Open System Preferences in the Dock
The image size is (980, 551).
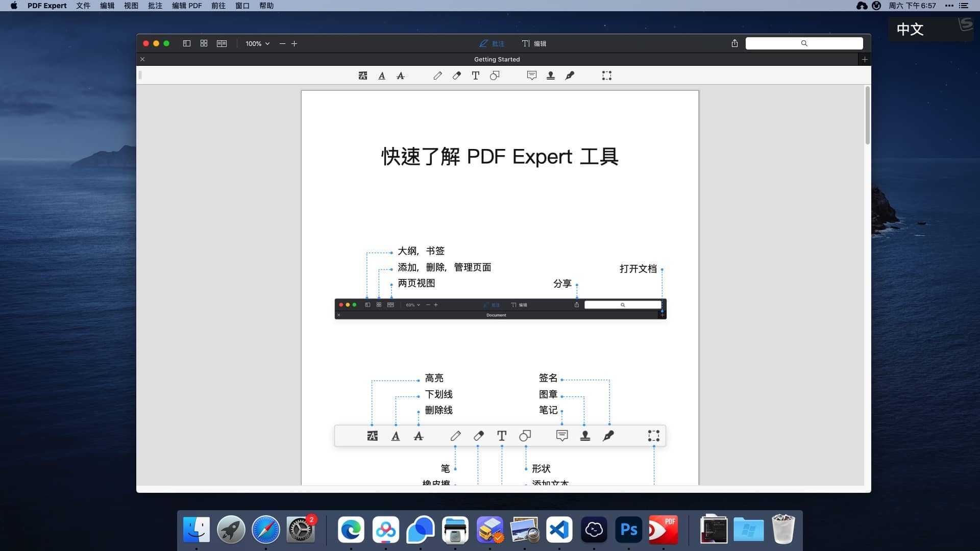[301, 530]
